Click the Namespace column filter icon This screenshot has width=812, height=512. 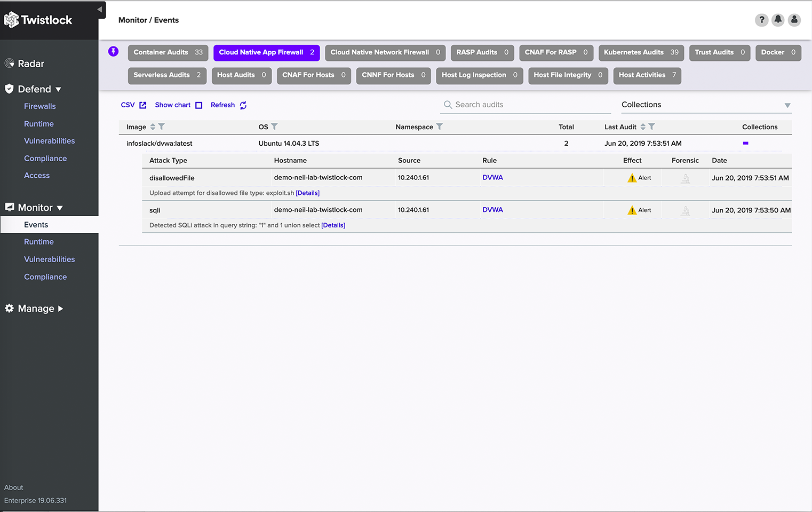440,127
